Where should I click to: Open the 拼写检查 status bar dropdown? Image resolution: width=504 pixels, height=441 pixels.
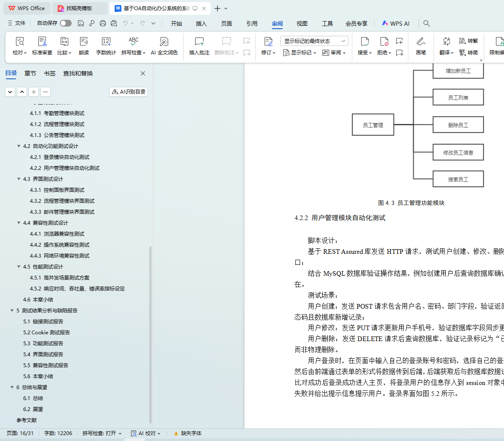point(102,433)
